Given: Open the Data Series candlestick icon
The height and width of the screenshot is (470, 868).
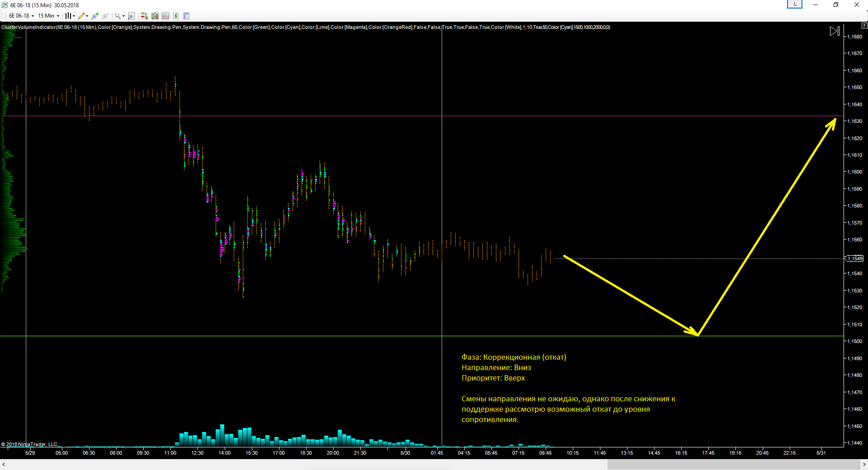Looking at the screenshot, I should [155, 16].
